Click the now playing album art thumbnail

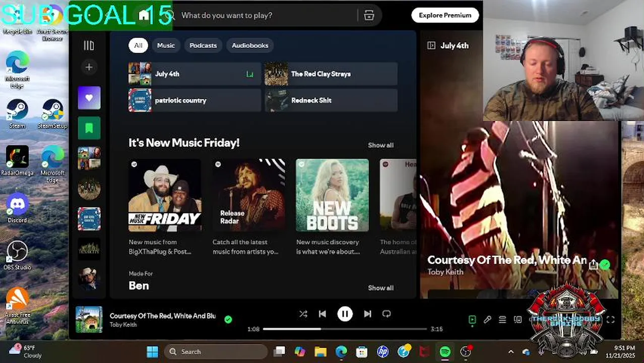tap(89, 320)
